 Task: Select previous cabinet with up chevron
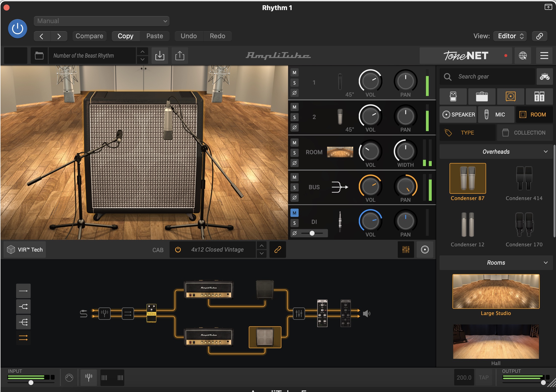pyautogui.click(x=262, y=246)
